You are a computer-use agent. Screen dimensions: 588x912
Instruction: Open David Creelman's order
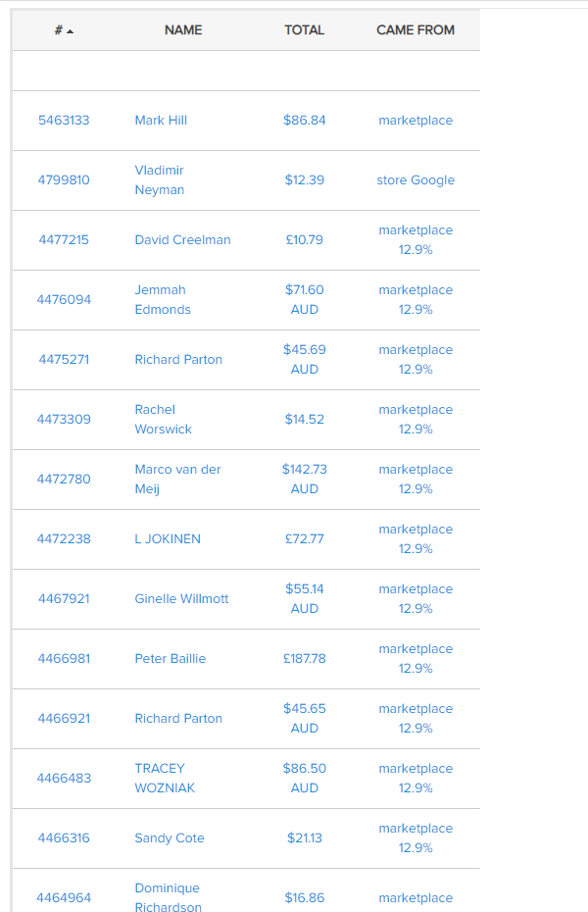point(182,240)
